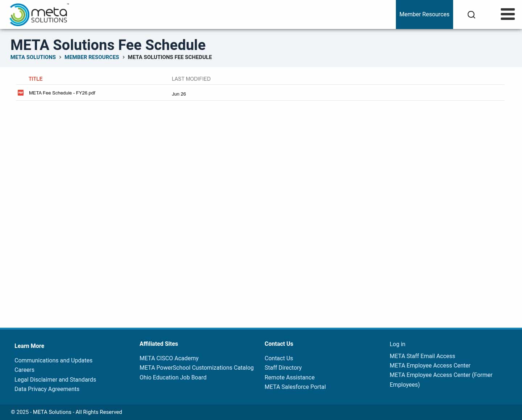
Task: Sort by LAST MODIFIED column header
Action: coord(191,79)
